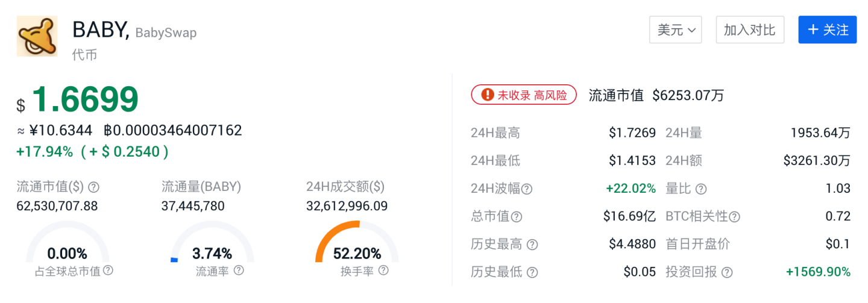Click help icon next to 24H波幅
The height and width of the screenshot is (303, 868).
coord(527,189)
